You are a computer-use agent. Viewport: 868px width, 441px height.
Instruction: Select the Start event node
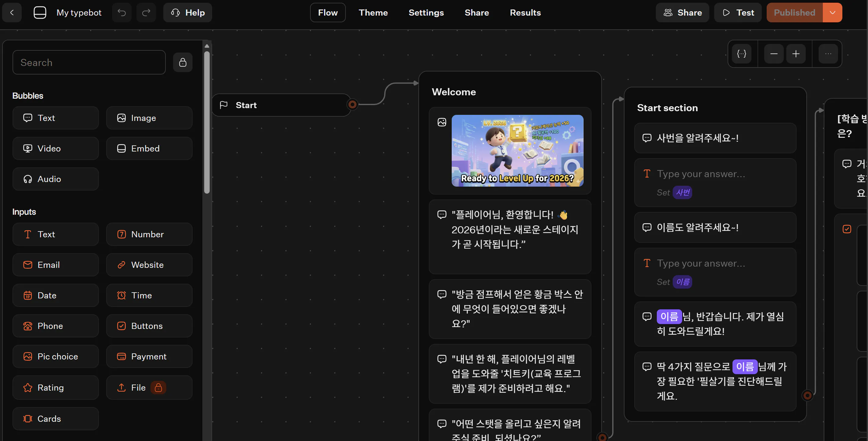click(281, 105)
